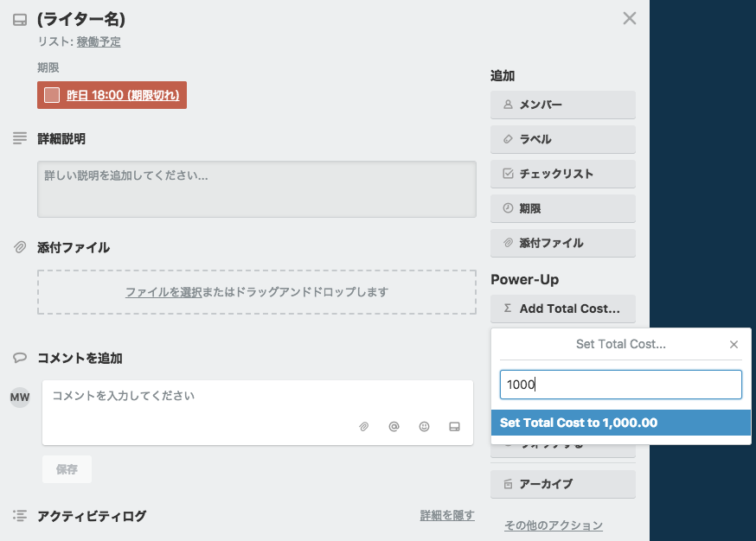This screenshot has height=541, width=756.
Task: Click the member icon on メンバー button
Action: (508, 105)
